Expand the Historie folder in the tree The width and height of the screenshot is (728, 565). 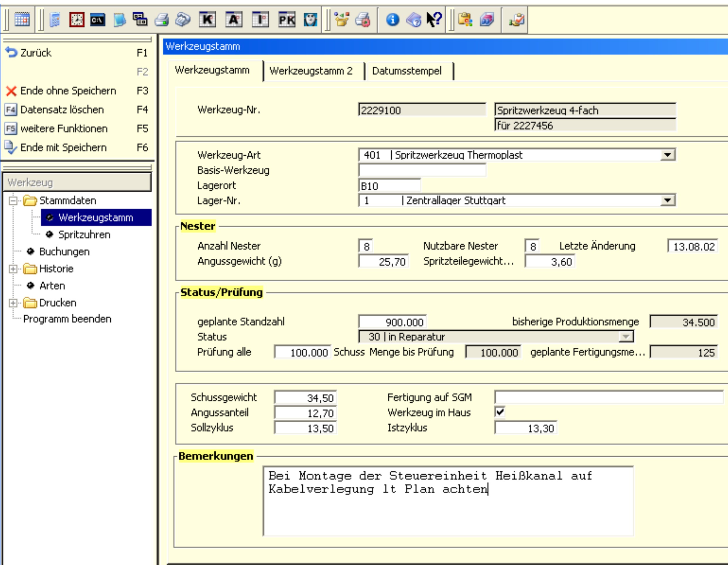pos(13,268)
